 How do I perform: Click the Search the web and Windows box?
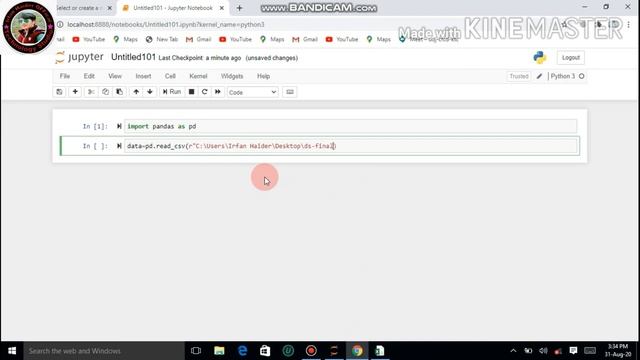[x=104, y=351]
